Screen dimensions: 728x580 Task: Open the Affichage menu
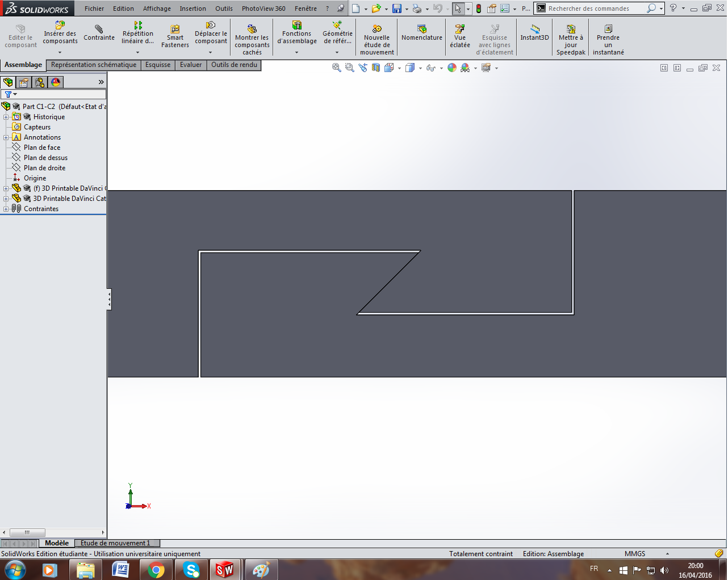click(x=157, y=9)
